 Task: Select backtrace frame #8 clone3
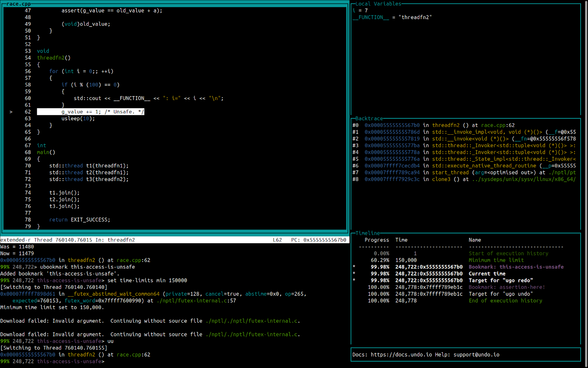click(x=464, y=179)
